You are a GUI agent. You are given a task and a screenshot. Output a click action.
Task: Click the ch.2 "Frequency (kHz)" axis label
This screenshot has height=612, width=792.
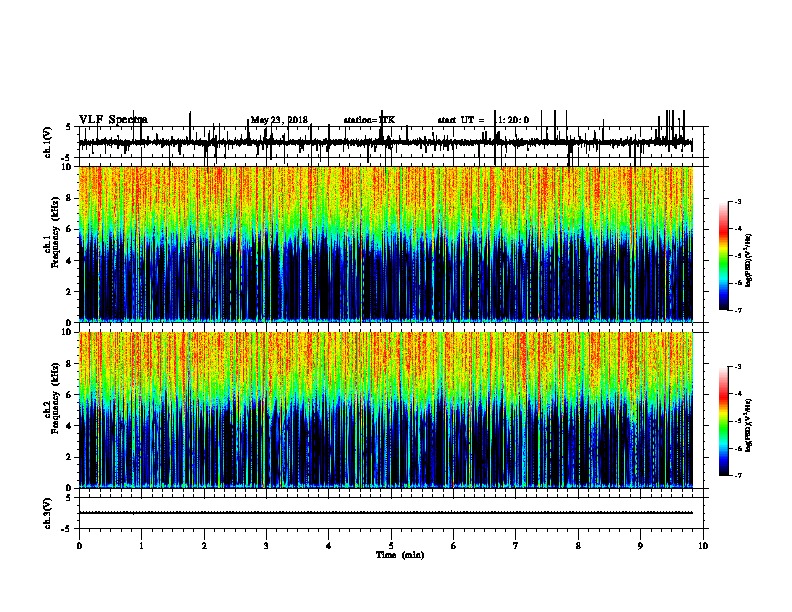(x=55, y=398)
